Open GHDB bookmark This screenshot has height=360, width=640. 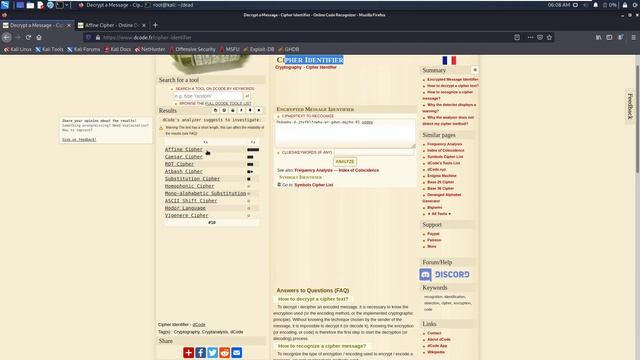tap(289, 49)
